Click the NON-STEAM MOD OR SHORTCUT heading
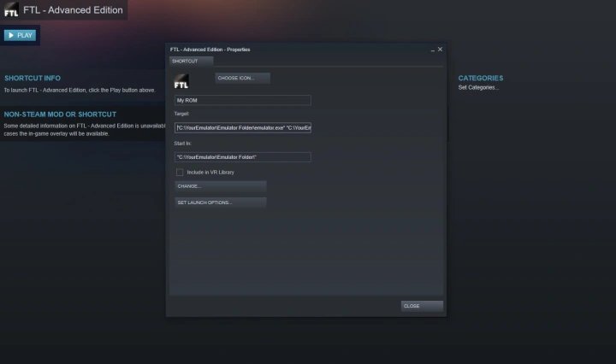Viewport: 616px width, 364px height. point(60,114)
